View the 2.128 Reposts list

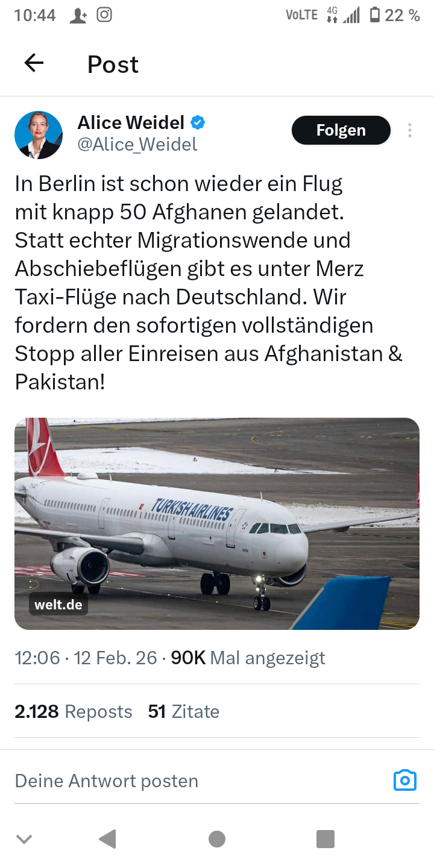coord(74,711)
